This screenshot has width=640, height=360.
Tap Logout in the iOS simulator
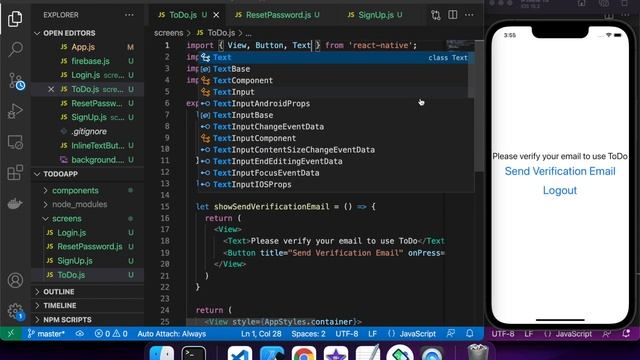pyautogui.click(x=560, y=191)
